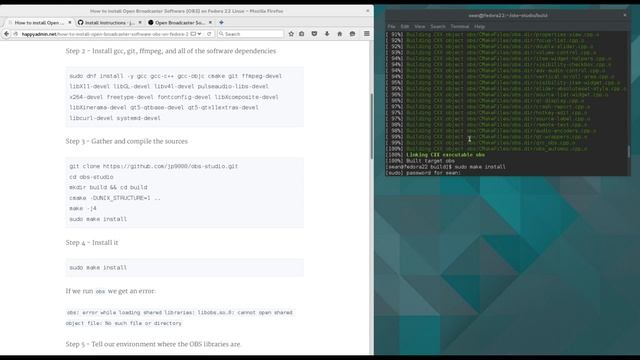Screen dimensions: 640x360
Task: Click 'If we run obs we get an error' text
Action: (111, 291)
